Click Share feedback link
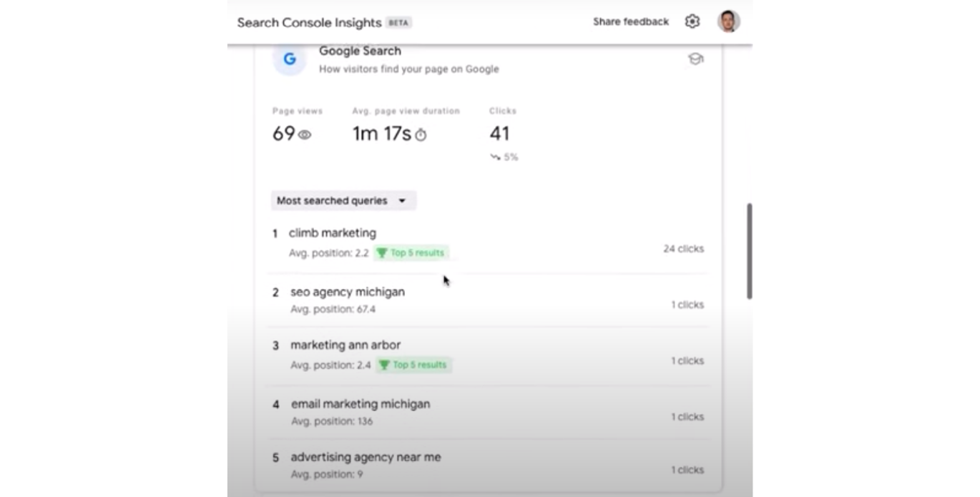 [630, 21]
